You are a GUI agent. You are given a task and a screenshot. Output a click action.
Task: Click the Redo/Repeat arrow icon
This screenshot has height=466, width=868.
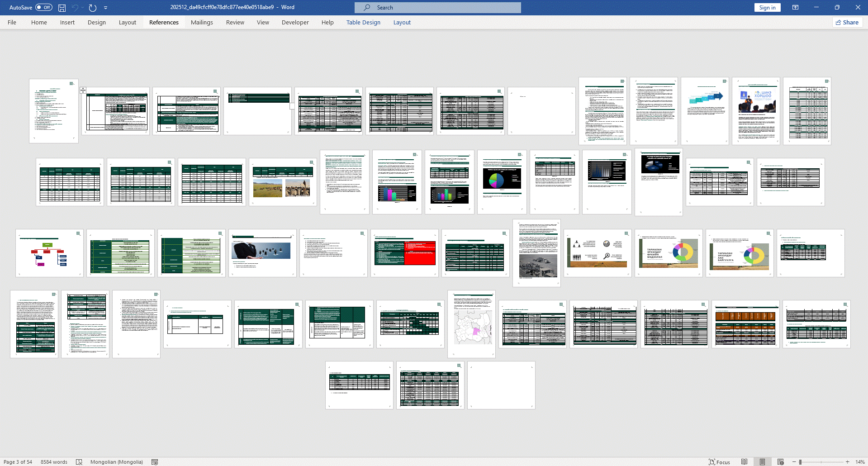coord(93,8)
